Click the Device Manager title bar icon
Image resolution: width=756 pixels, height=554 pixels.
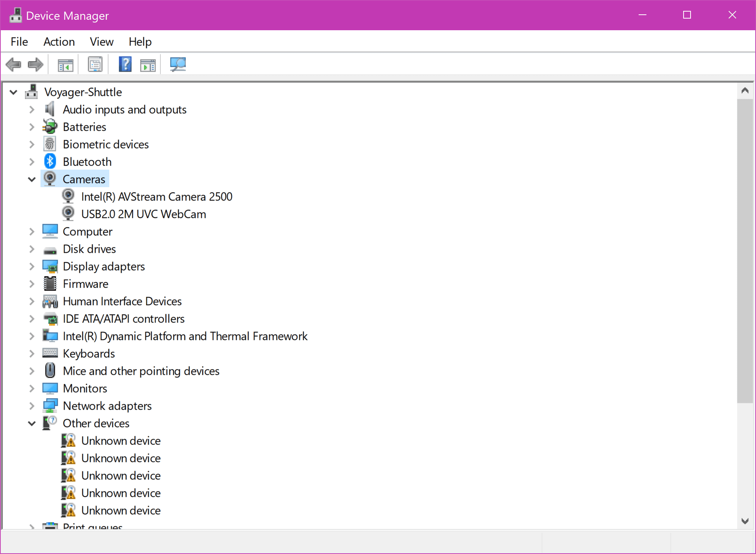click(16, 15)
